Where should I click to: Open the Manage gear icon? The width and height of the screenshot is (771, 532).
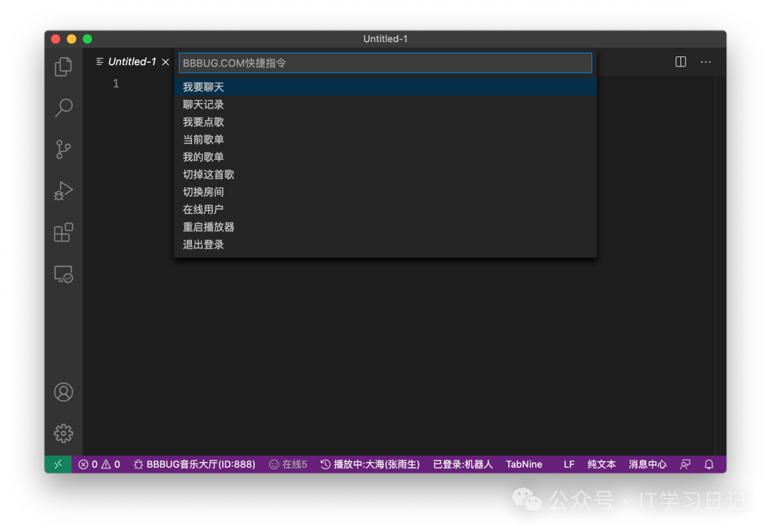click(x=64, y=433)
